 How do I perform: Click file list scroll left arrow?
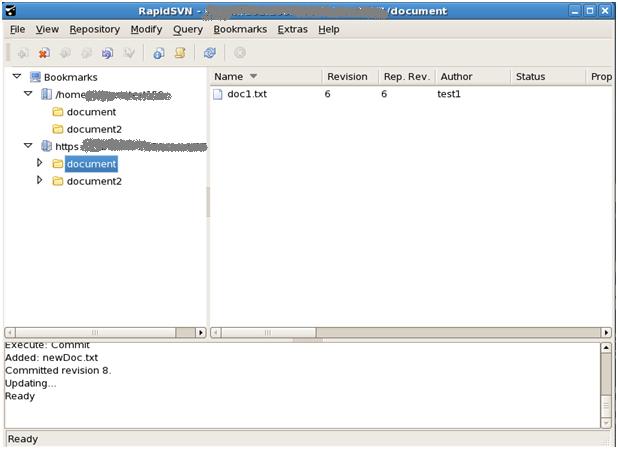[x=216, y=333]
